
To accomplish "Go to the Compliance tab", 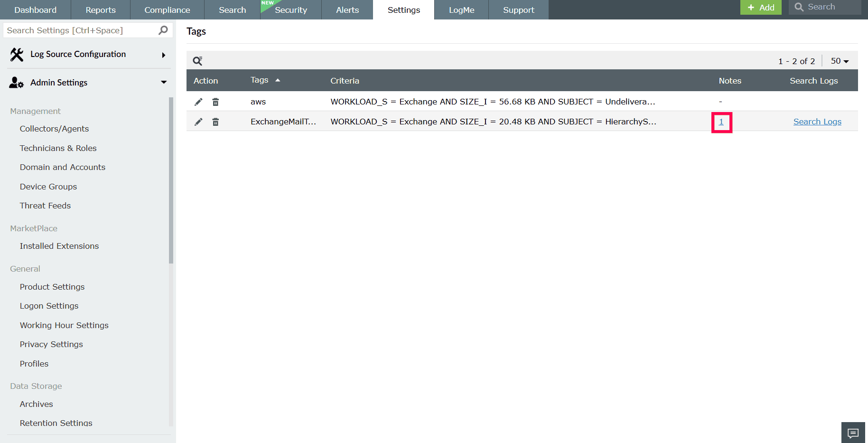I will [x=167, y=10].
